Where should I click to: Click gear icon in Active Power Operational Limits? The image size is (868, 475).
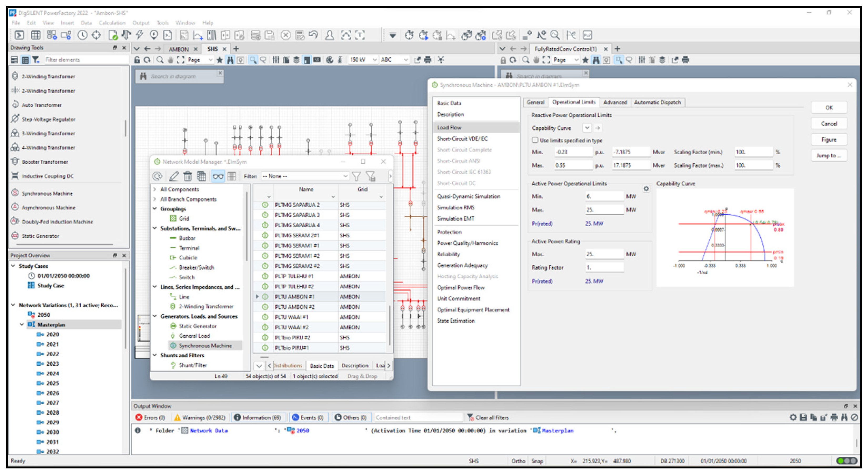pyautogui.click(x=646, y=189)
